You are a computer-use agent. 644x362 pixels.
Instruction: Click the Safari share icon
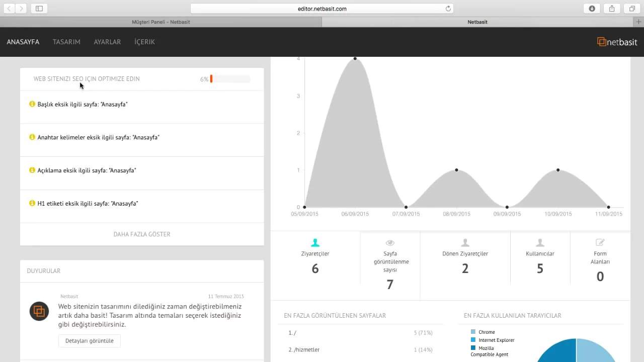coord(612,9)
